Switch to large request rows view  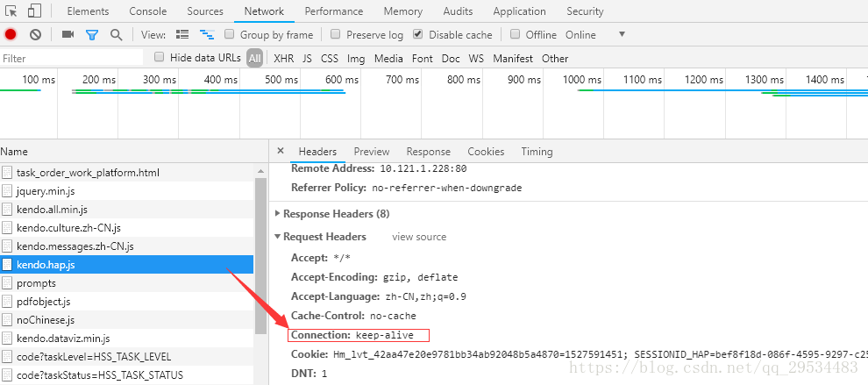click(182, 34)
